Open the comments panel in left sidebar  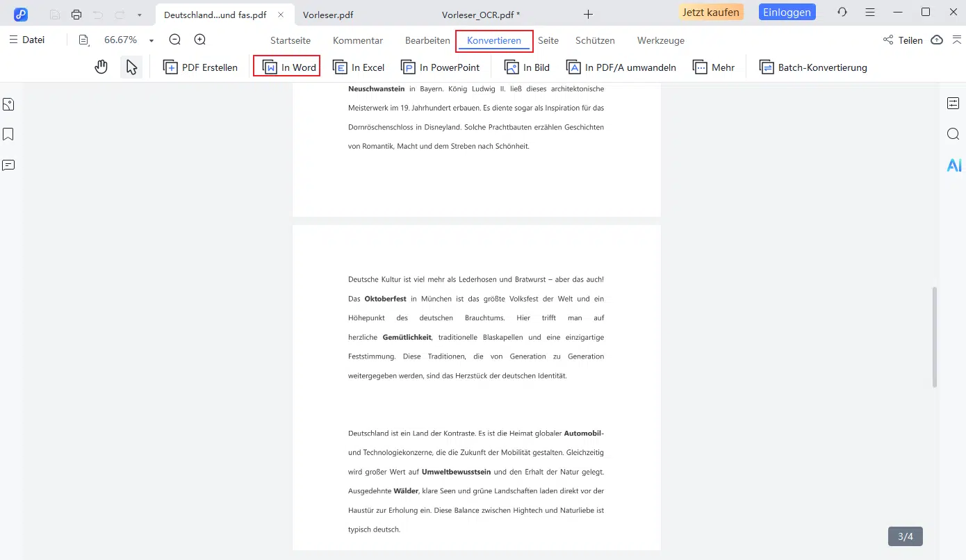point(8,165)
